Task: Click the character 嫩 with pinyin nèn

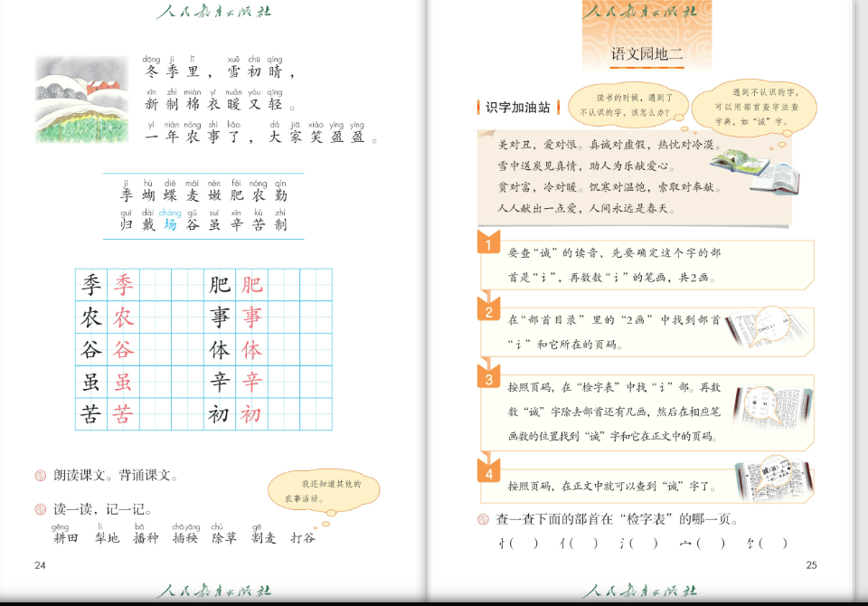Action: 214,195
